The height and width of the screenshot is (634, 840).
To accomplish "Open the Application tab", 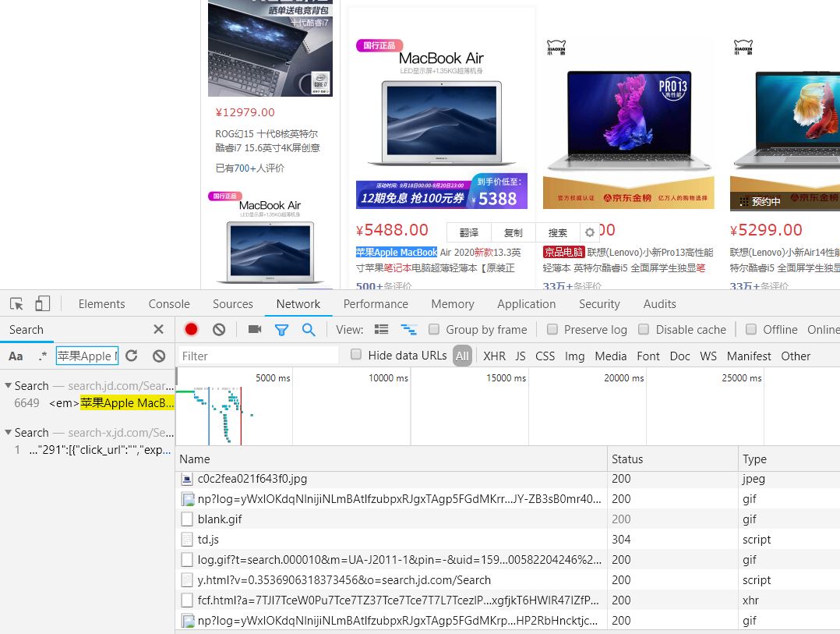I will coord(527,304).
